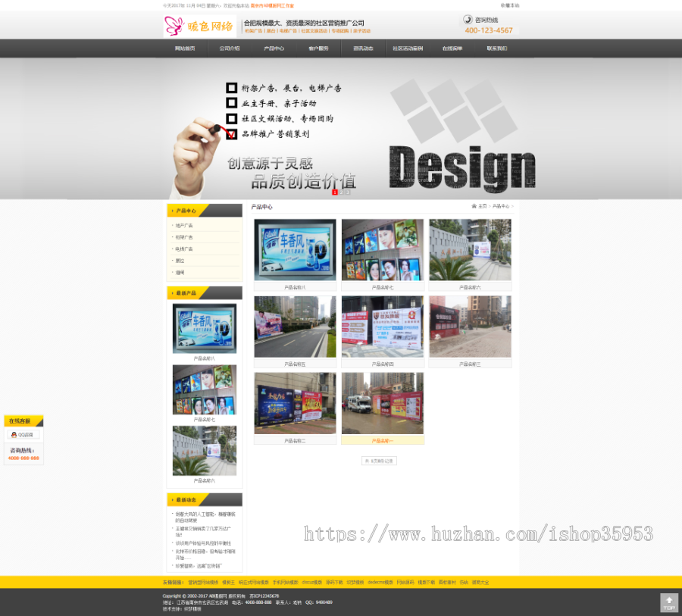Open product thumbnail 产品名称七 in main grid
The image size is (682, 616).
click(383, 250)
